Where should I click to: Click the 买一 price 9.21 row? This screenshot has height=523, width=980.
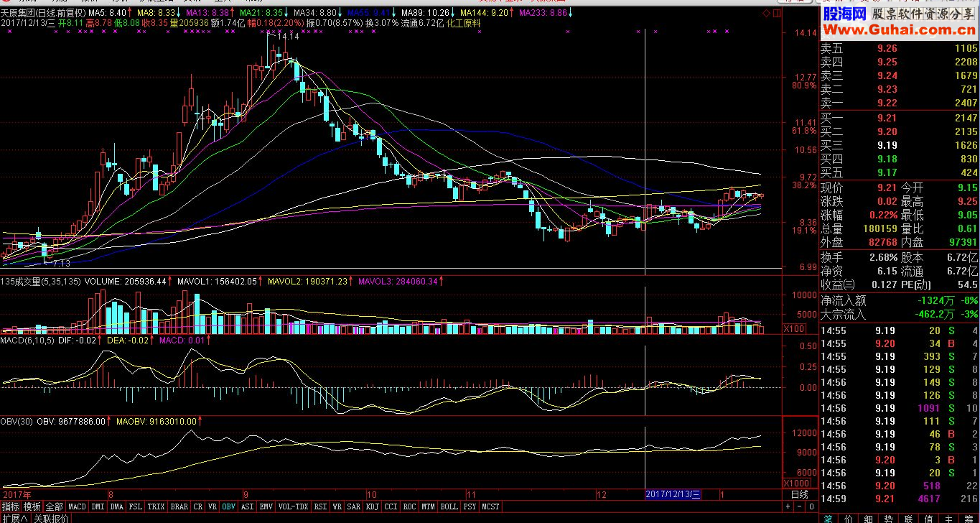click(899, 118)
